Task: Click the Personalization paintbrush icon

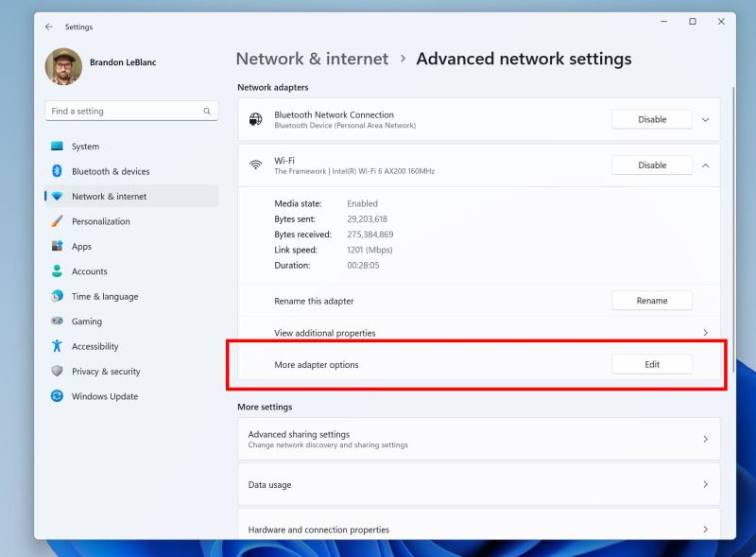Action: tap(57, 221)
